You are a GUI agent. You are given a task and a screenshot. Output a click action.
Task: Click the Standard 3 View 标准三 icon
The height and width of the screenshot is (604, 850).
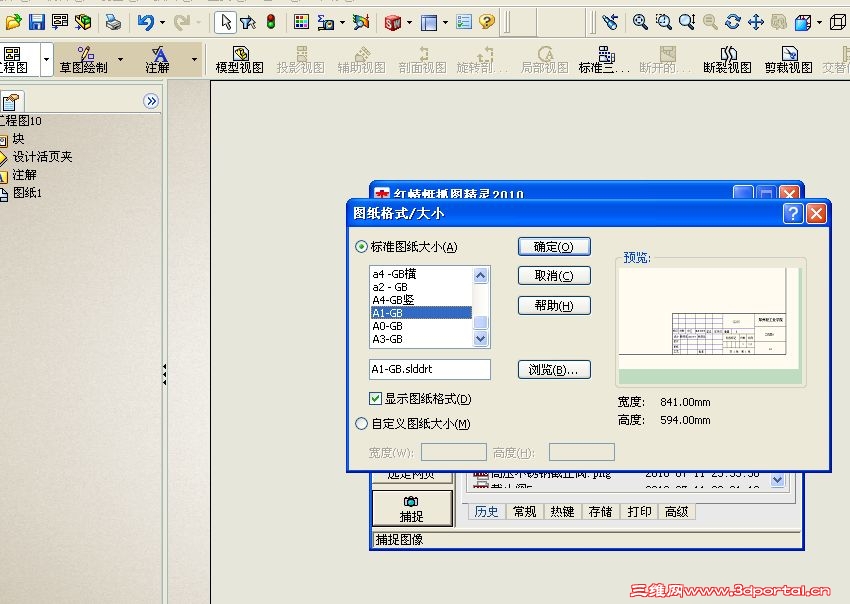604,60
